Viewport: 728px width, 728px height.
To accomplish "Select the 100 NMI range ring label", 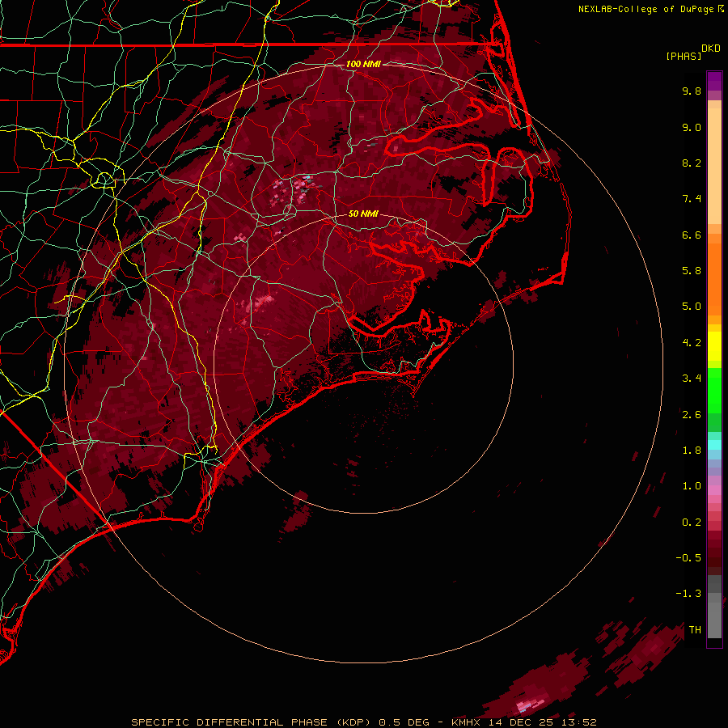I will coord(363,64).
